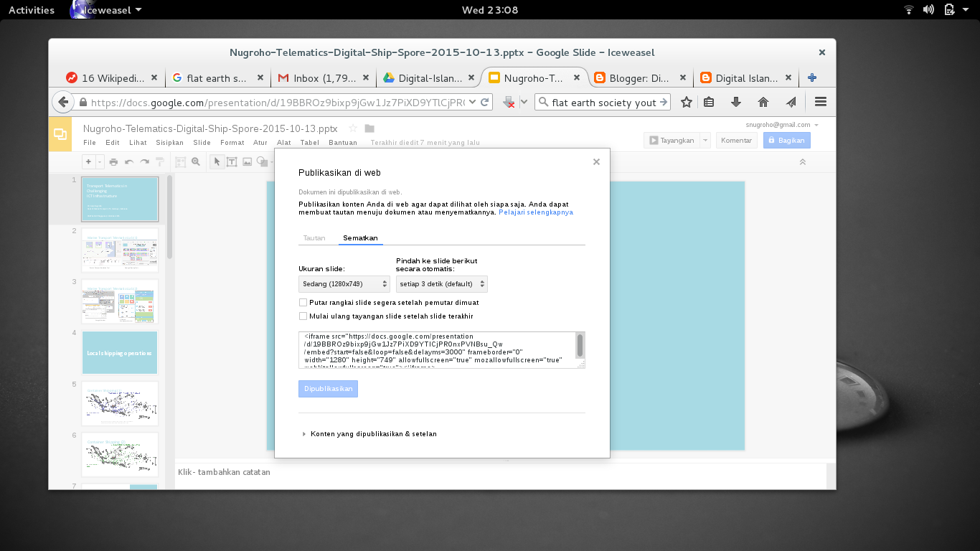Redo the last action

(x=144, y=162)
